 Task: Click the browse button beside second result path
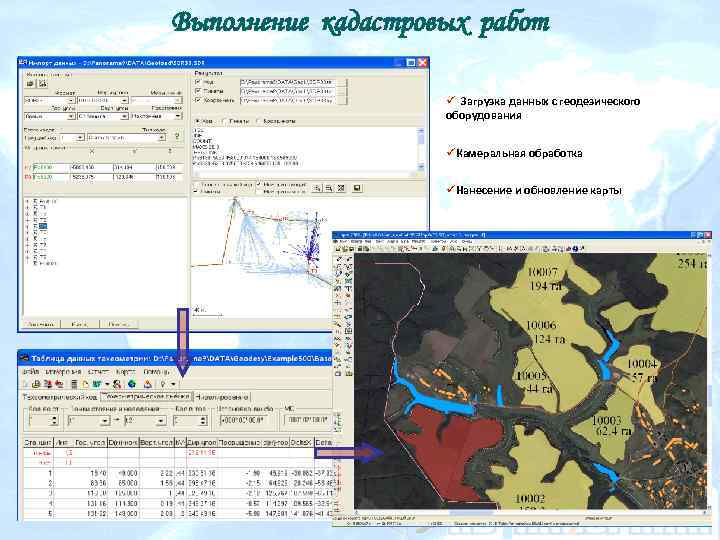pos(343,91)
